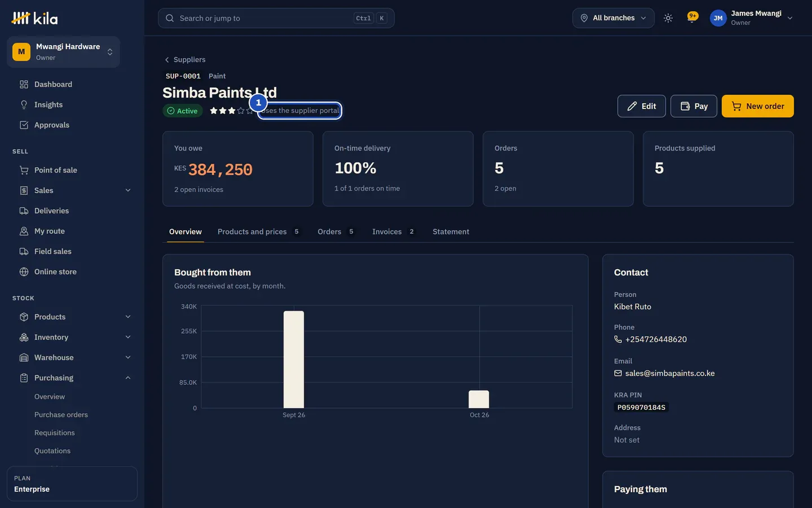Screen dimensions: 812x508
Task: Click the Inventory sidebar icon
Action: click(24, 337)
